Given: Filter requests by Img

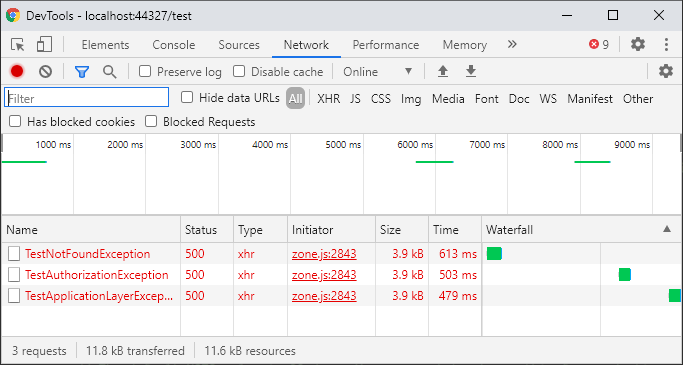Looking at the screenshot, I should point(411,99).
